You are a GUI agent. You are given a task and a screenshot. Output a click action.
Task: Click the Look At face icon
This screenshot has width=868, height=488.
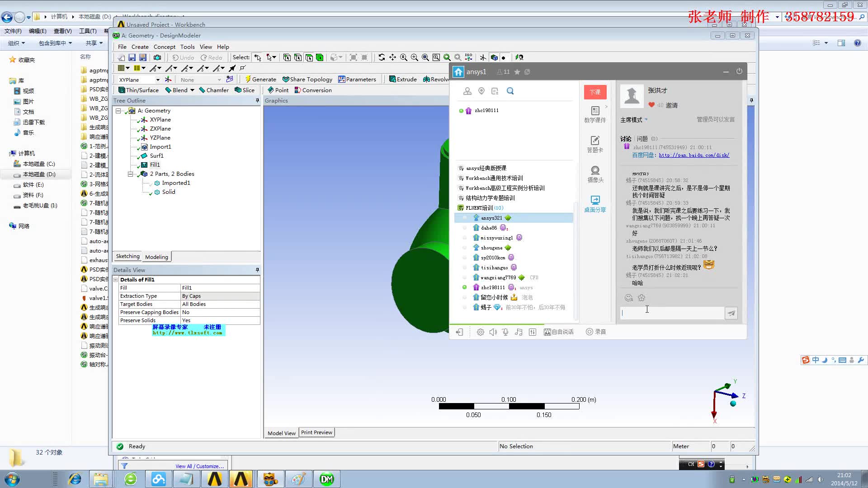coord(519,57)
